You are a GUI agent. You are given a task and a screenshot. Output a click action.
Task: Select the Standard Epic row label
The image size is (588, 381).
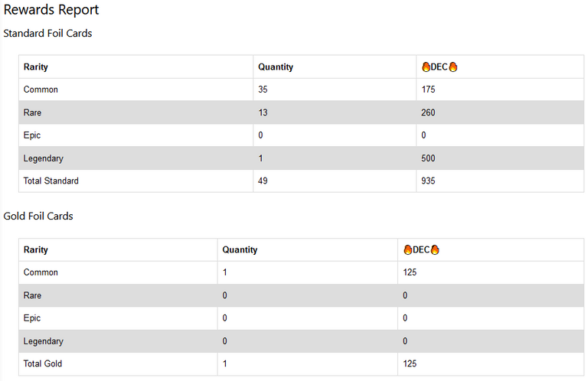pyautogui.click(x=32, y=135)
